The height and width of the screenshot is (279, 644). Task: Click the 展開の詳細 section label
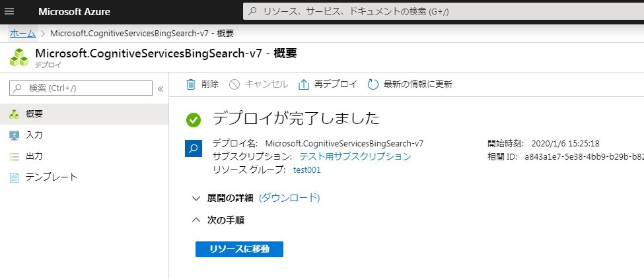coord(230,198)
